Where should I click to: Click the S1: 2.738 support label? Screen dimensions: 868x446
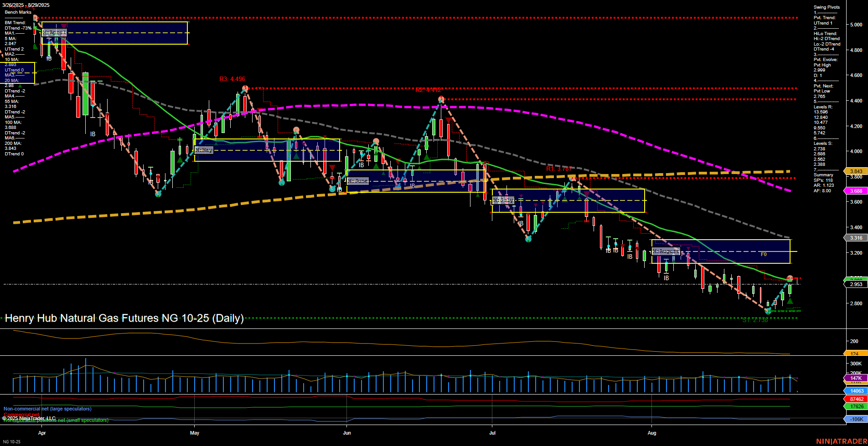pos(755,320)
